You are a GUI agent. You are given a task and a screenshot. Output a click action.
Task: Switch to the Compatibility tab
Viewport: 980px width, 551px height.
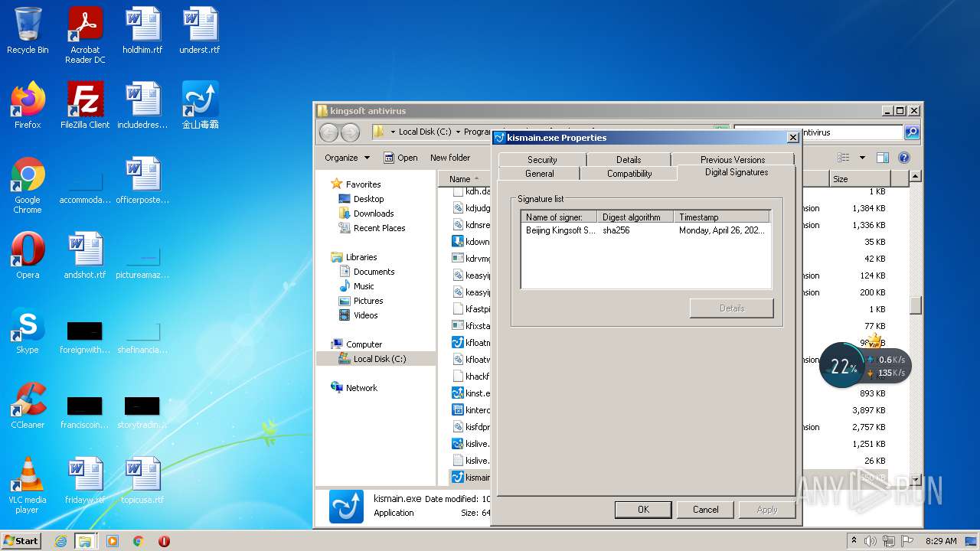click(629, 174)
